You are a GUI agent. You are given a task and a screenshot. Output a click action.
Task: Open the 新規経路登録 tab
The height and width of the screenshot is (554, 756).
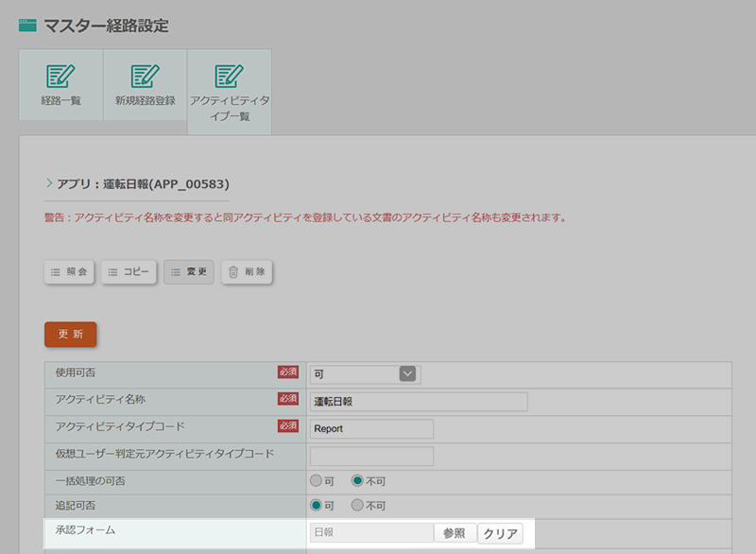pos(146,84)
